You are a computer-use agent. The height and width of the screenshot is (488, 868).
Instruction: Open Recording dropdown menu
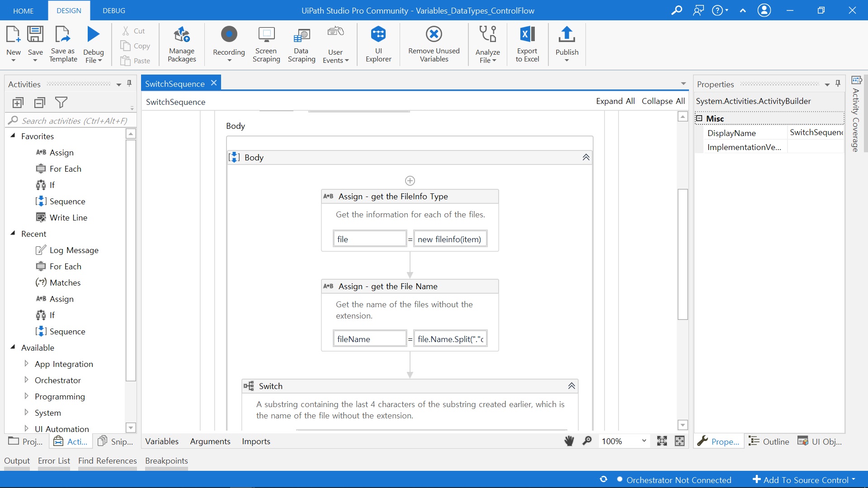pos(229,61)
